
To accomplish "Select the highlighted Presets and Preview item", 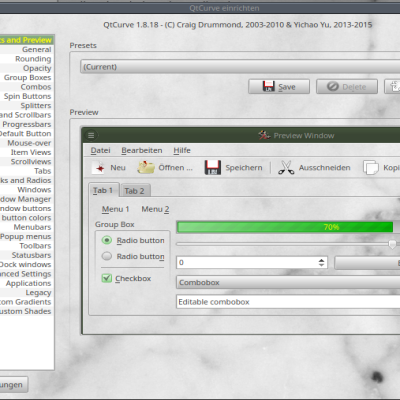I will [x=27, y=40].
